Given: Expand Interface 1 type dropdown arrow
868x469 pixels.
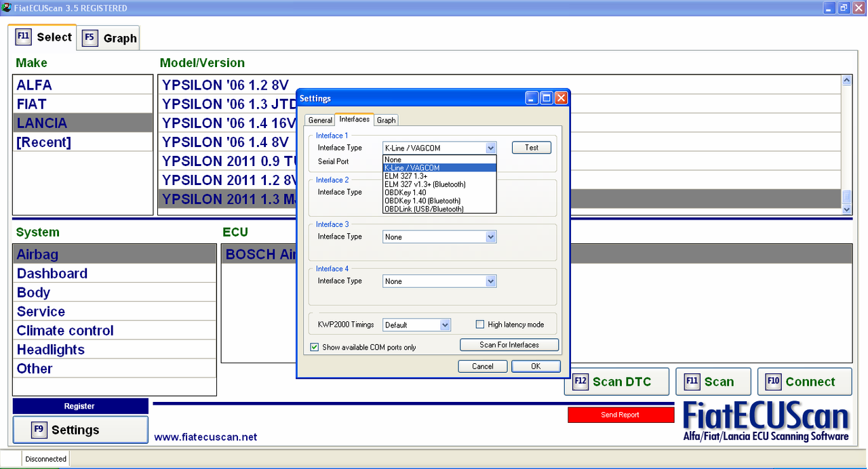Looking at the screenshot, I should 490,148.
